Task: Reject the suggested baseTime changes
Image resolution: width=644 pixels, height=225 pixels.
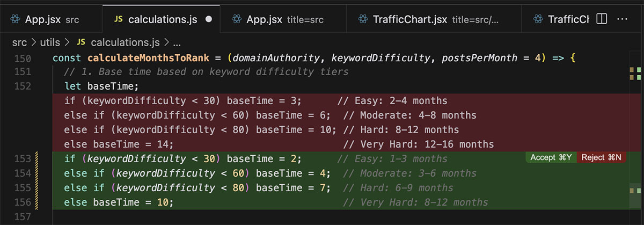Action: [x=601, y=157]
